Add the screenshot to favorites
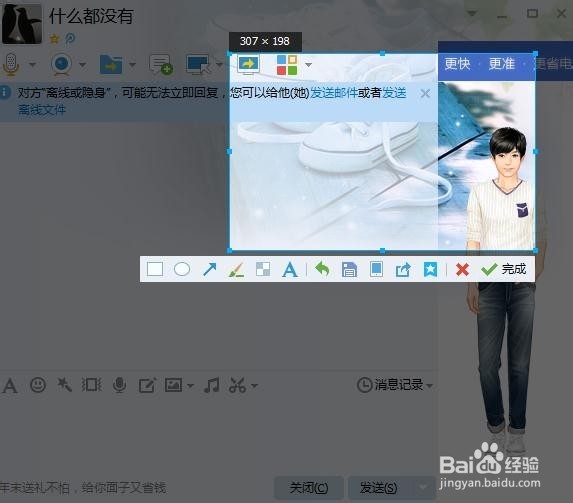This screenshot has width=573, height=503. [x=430, y=269]
